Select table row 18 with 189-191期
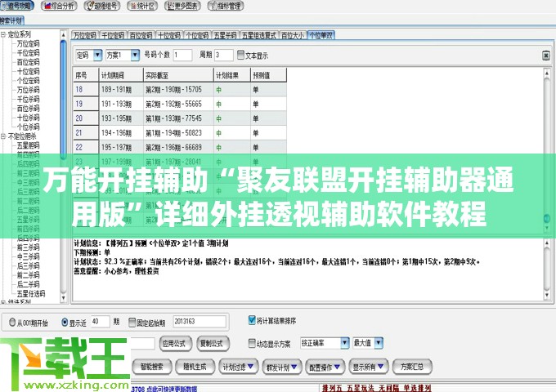 (x=180, y=90)
